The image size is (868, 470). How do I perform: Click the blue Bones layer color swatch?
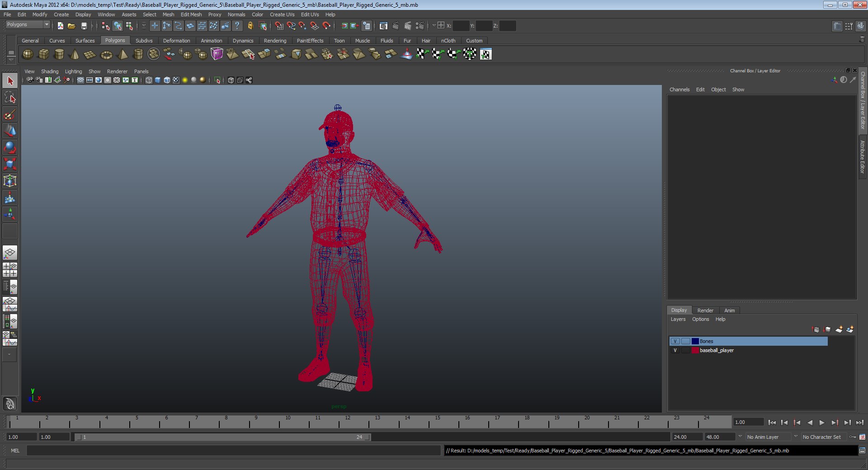click(x=695, y=341)
